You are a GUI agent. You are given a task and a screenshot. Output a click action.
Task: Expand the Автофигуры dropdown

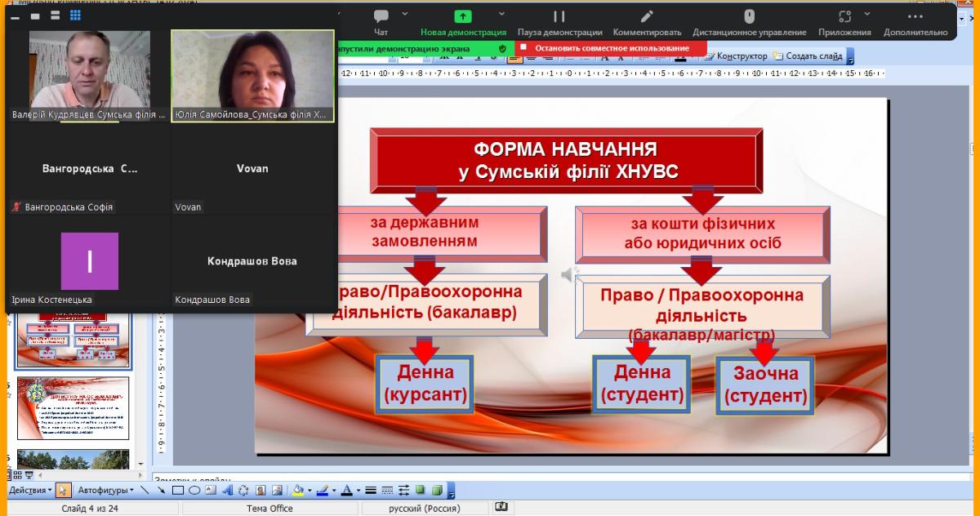tap(105, 491)
